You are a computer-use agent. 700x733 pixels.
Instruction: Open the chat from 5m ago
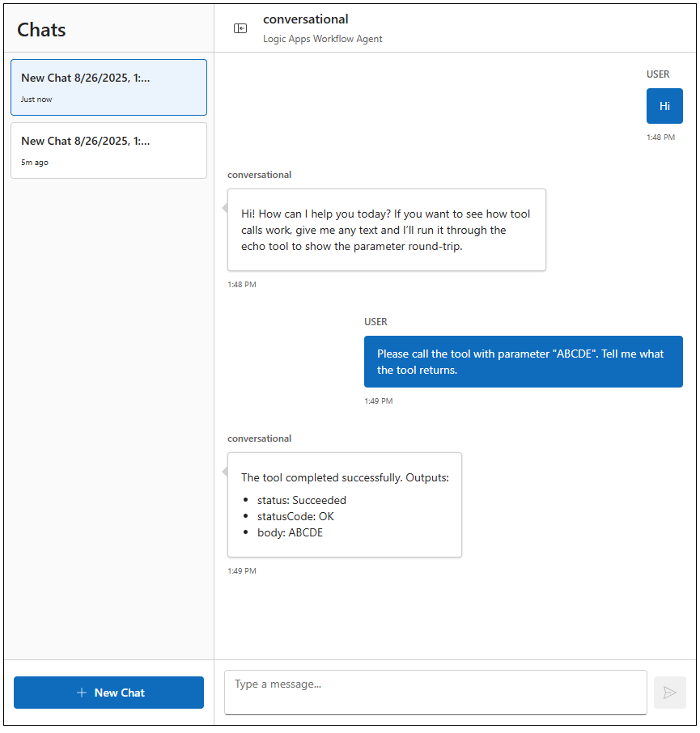click(108, 150)
